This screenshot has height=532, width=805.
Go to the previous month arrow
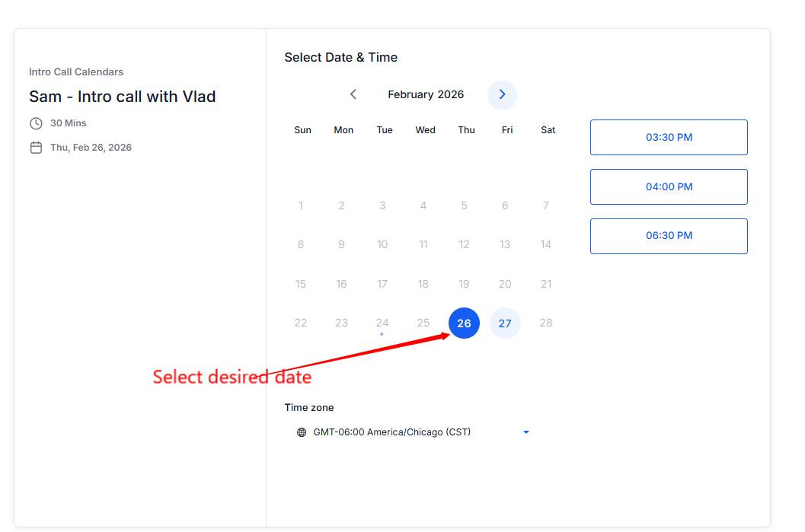353,94
